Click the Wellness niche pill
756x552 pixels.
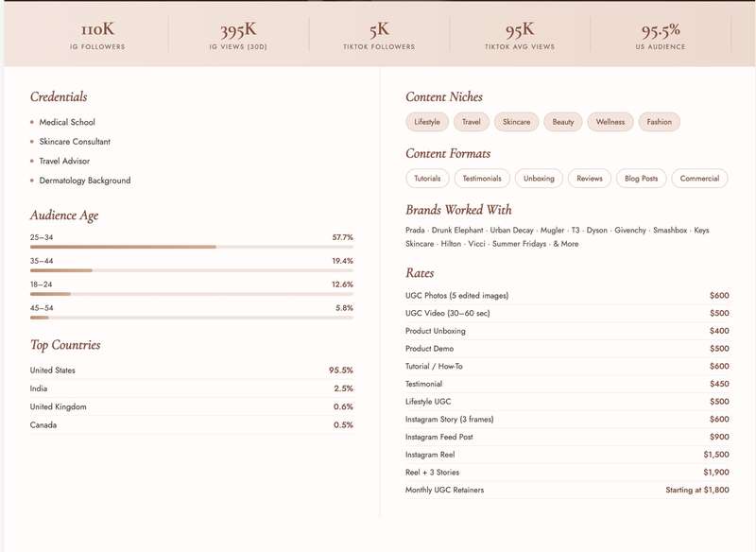click(x=610, y=122)
